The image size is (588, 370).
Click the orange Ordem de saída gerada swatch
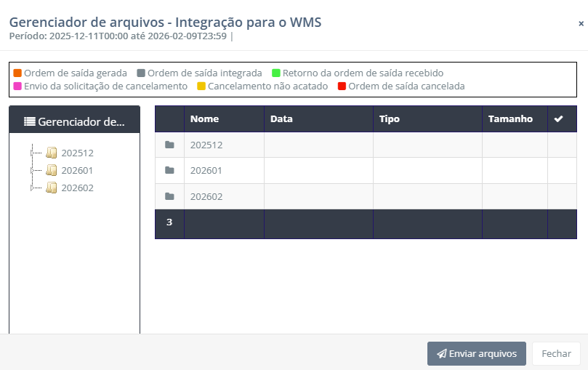(17, 73)
